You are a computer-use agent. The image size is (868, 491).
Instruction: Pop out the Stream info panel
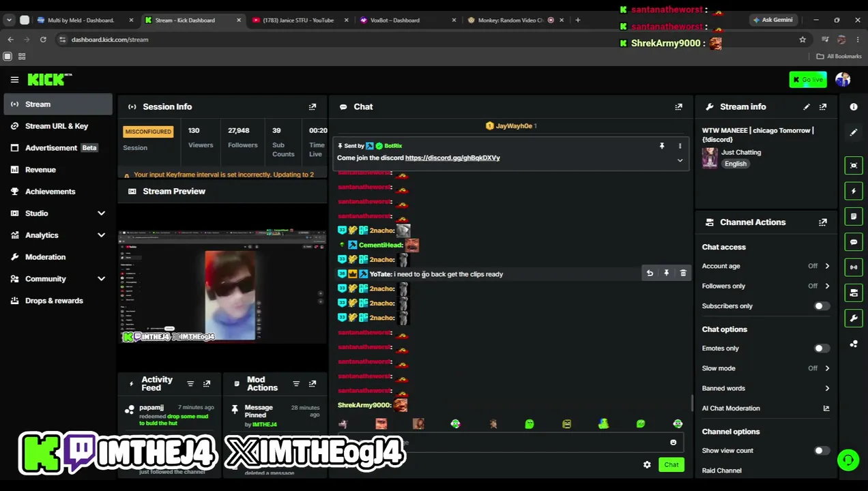pos(823,107)
